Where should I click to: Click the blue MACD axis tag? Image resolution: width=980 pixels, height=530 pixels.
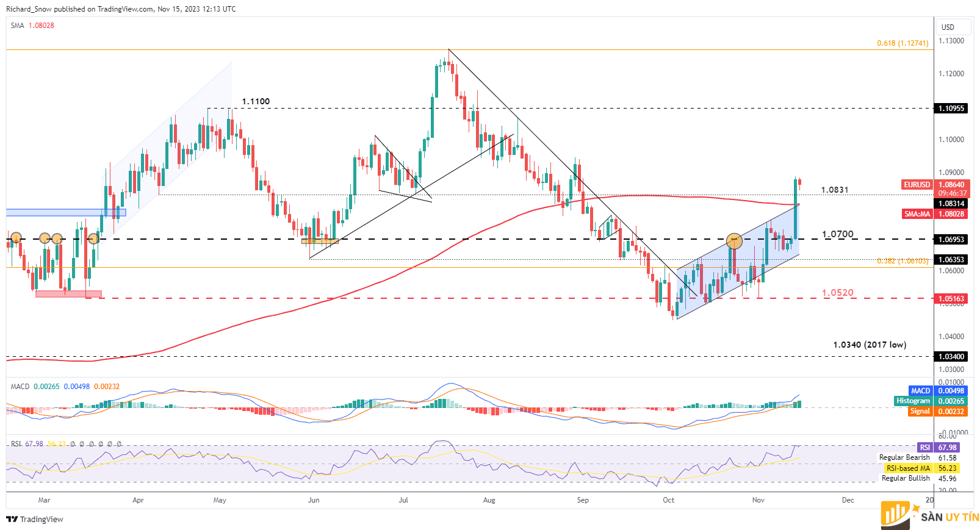click(x=920, y=391)
